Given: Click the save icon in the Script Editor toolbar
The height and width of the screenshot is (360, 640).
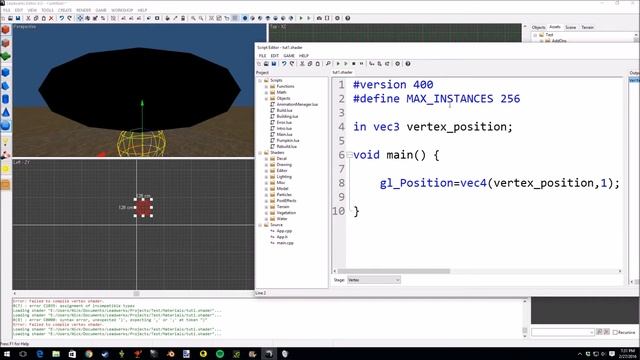Looking at the screenshot, I should click(x=274, y=64).
